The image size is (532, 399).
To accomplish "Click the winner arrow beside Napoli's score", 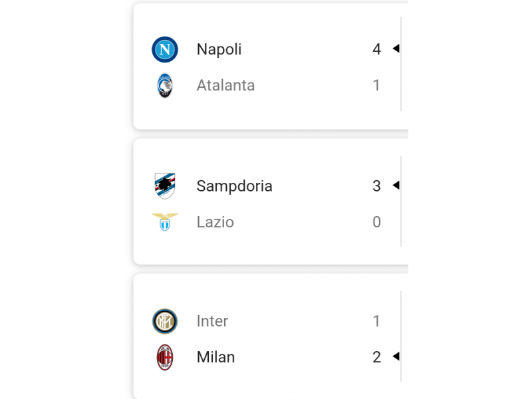I will point(396,49).
